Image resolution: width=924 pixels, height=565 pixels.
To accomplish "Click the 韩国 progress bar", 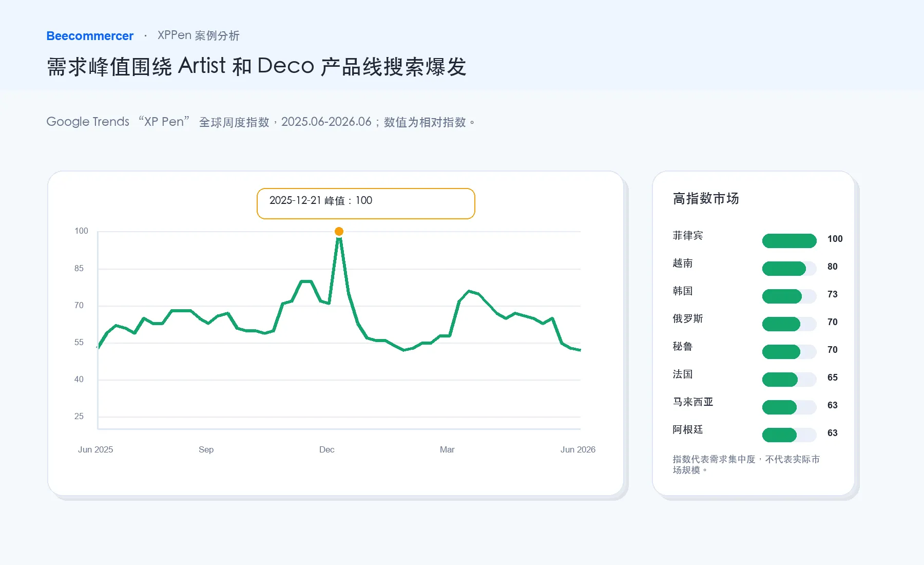I will (790, 296).
